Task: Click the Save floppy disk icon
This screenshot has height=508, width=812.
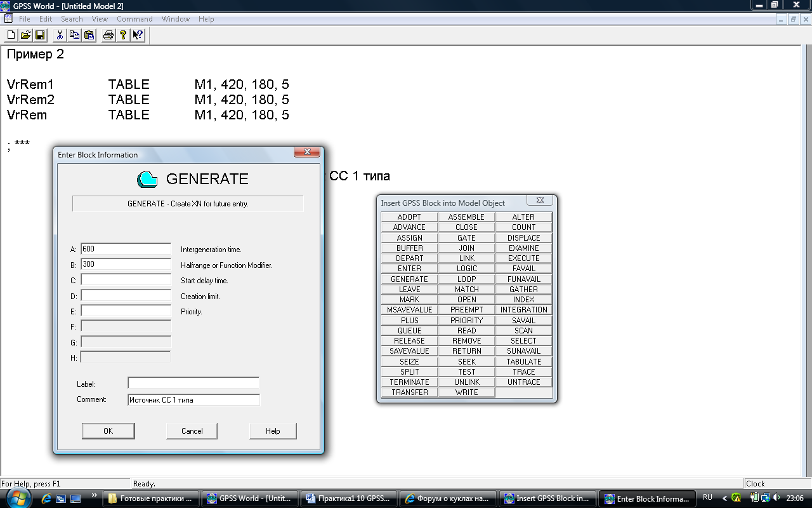Action: coord(40,35)
